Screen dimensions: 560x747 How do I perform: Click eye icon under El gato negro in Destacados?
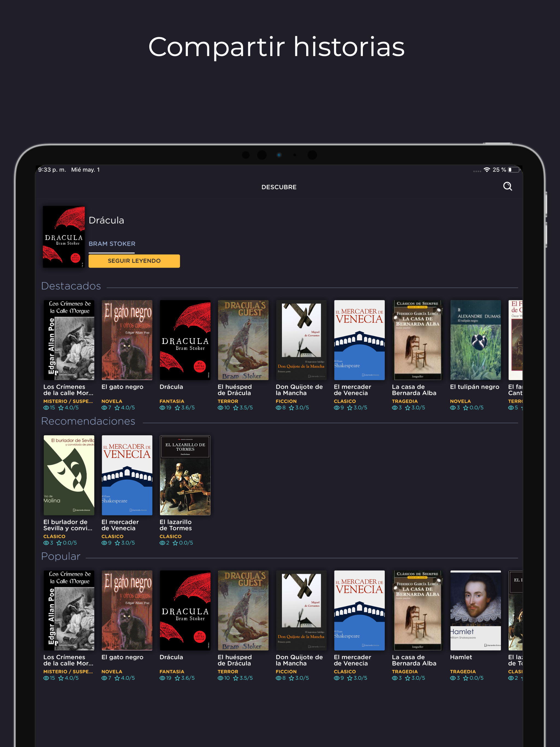pyautogui.click(x=104, y=408)
